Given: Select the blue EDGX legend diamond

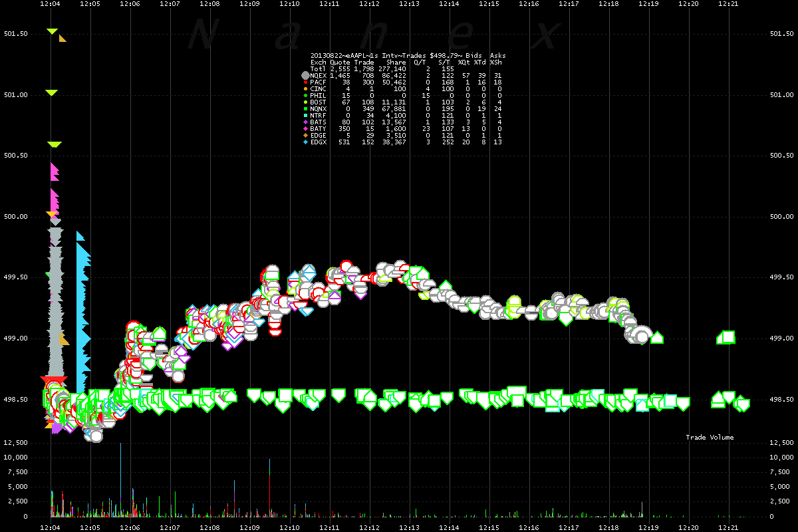Looking at the screenshot, I should point(305,142).
